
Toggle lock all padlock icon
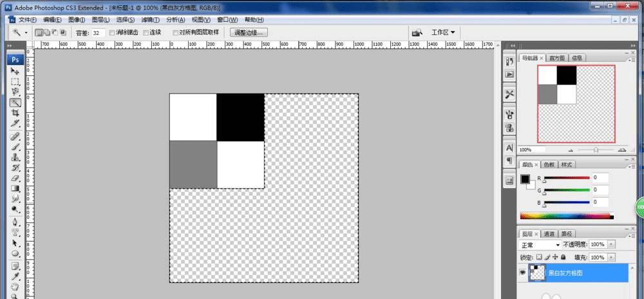[563, 257]
